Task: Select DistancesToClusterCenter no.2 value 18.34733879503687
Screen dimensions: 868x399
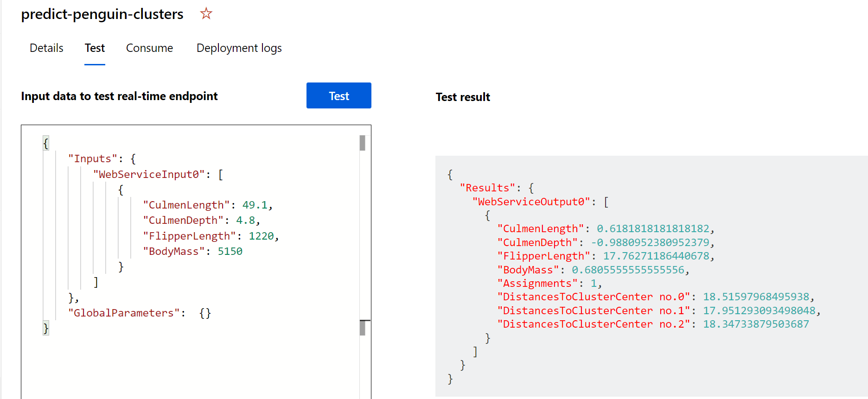Action: [x=756, y=324]
